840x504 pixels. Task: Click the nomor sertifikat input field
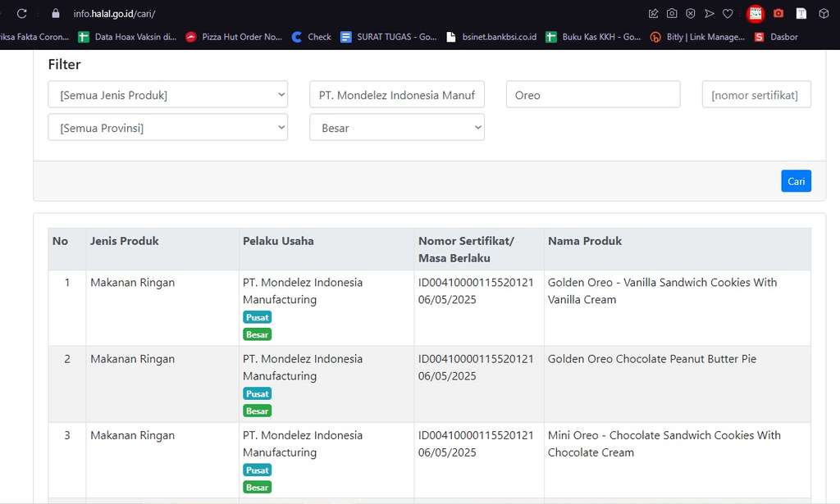tap(756, 95)
